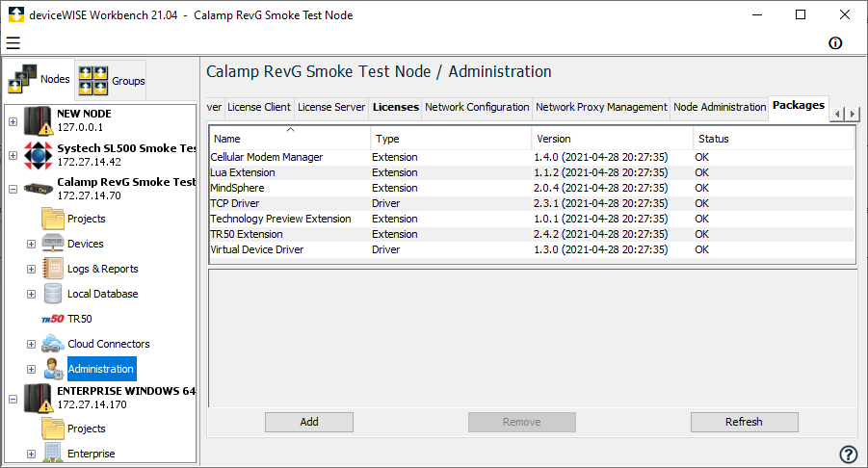Screen dimensions: 868x468
Task: Expand the Cloud Connectors tree item
Action: (x=32, y=344)
